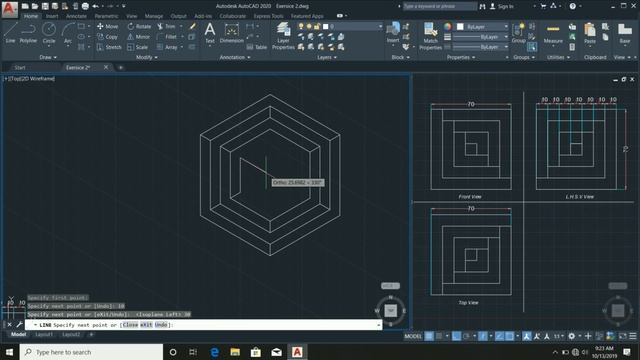Viewport: 640px width, 360px height.
Task: Activate the Copy command
Action: (108, 37)
